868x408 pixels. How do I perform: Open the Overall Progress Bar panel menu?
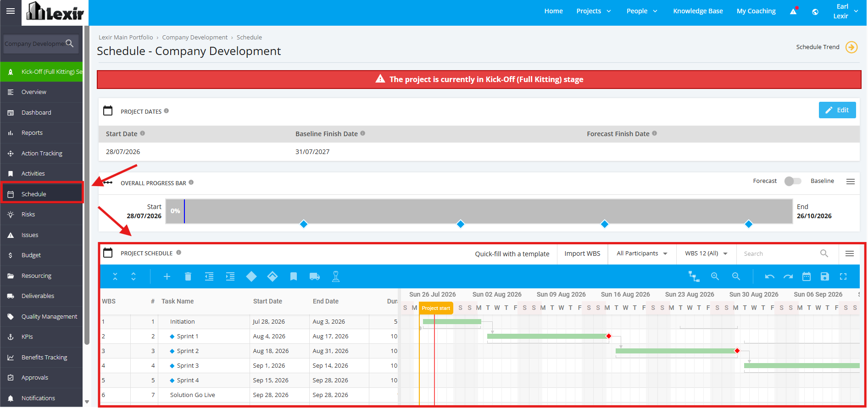click(851, 182)
